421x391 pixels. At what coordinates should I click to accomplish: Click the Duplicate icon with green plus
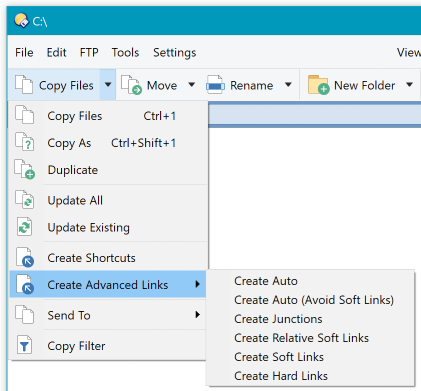tap(25, 169)
